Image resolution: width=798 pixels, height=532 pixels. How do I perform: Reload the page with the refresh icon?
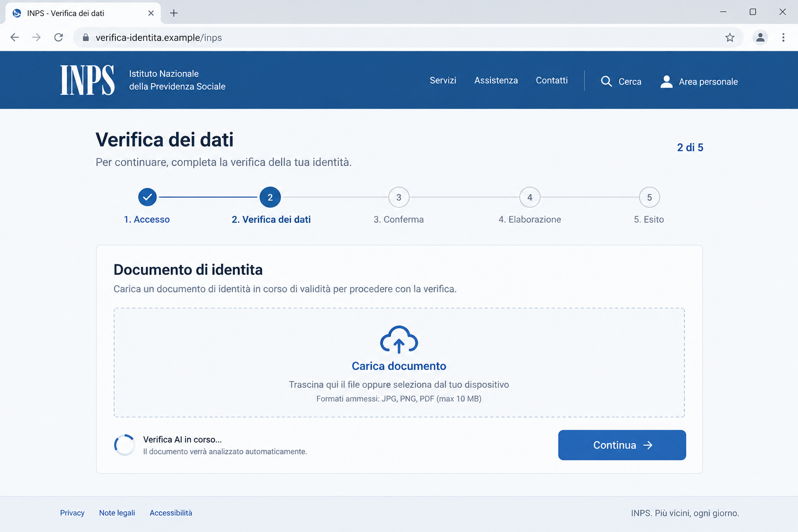(x=59, y=37)
